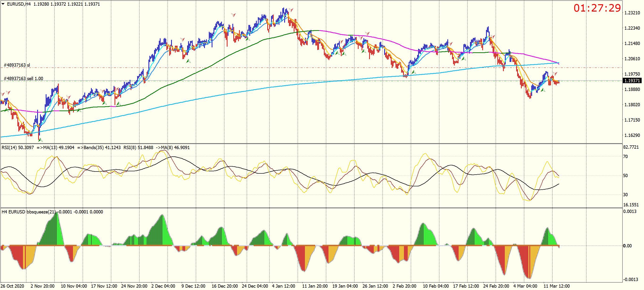Click the green up arrow below lowest November candle
Viewport: 644px width, 290px height.
pyautogui.click(x=40, y=140)
